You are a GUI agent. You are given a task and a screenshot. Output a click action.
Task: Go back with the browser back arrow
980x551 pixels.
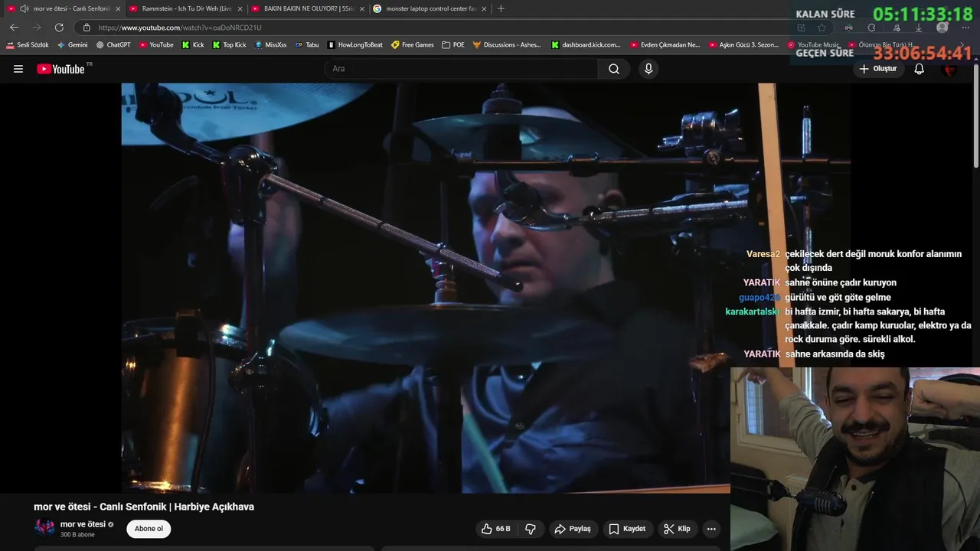tap(14, 28)
